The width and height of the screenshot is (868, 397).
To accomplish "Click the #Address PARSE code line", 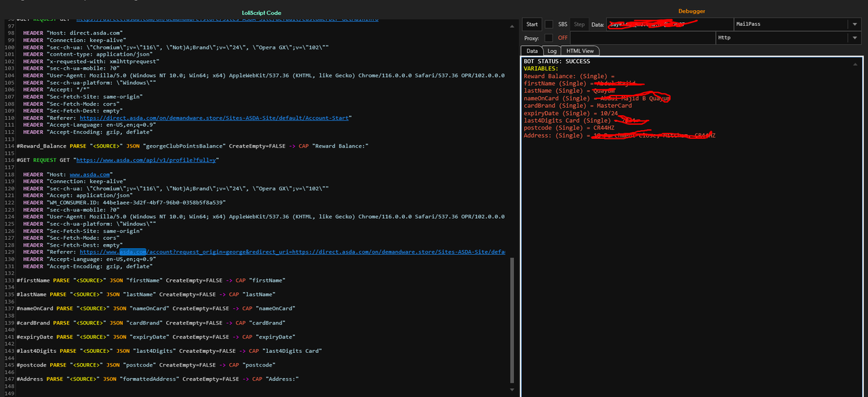I will (157, 379).
